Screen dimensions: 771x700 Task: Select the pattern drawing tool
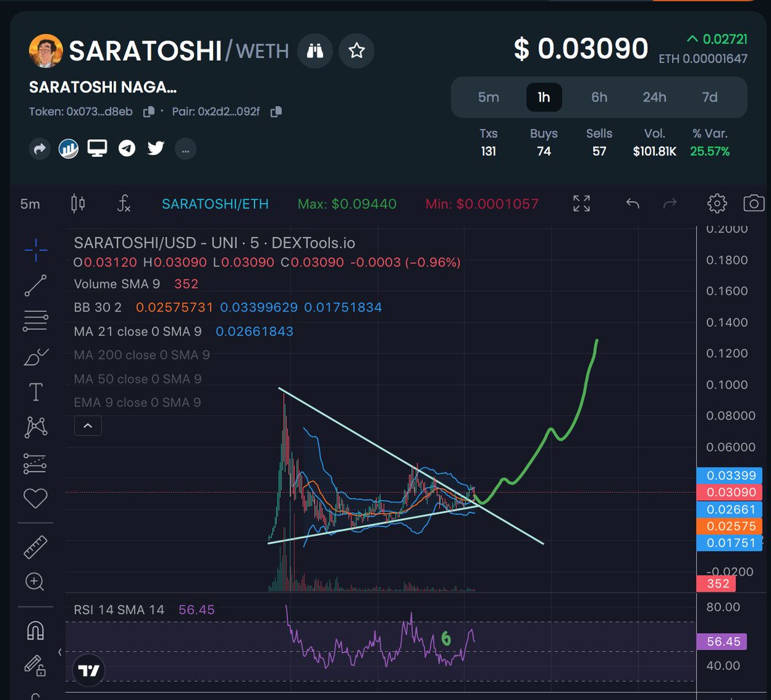click(x=36, y=427)
